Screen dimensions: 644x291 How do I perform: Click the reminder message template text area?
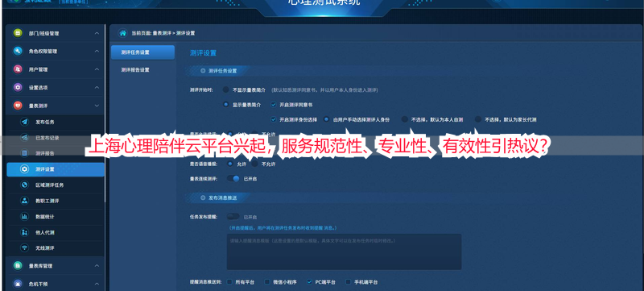pyautogui.click(x=344, y=252)
